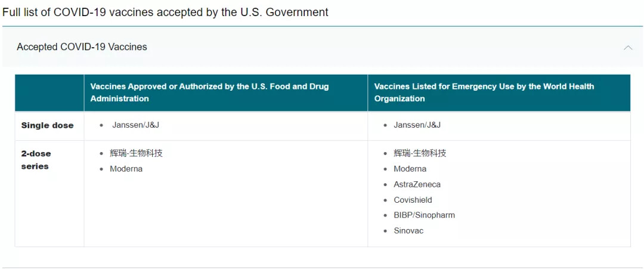Select the Sinovac list entry
The image size is (644, 269).
pos(408,231)
